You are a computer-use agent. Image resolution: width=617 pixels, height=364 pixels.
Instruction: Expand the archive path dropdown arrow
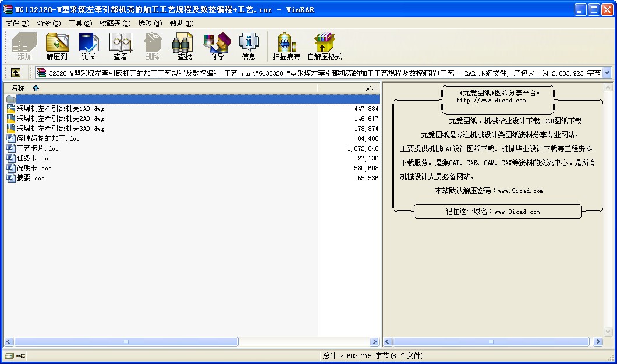(x=607, y=73)
